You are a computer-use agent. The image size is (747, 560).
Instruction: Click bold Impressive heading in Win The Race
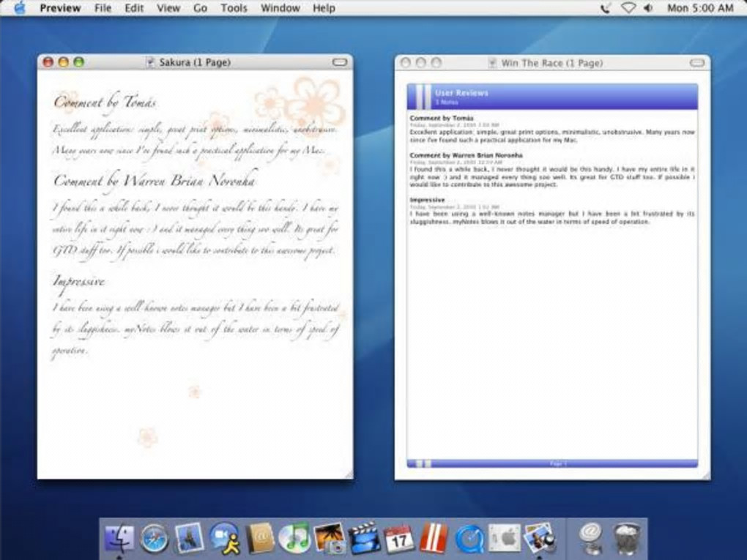pyautogui.click(x=428, y=200)
